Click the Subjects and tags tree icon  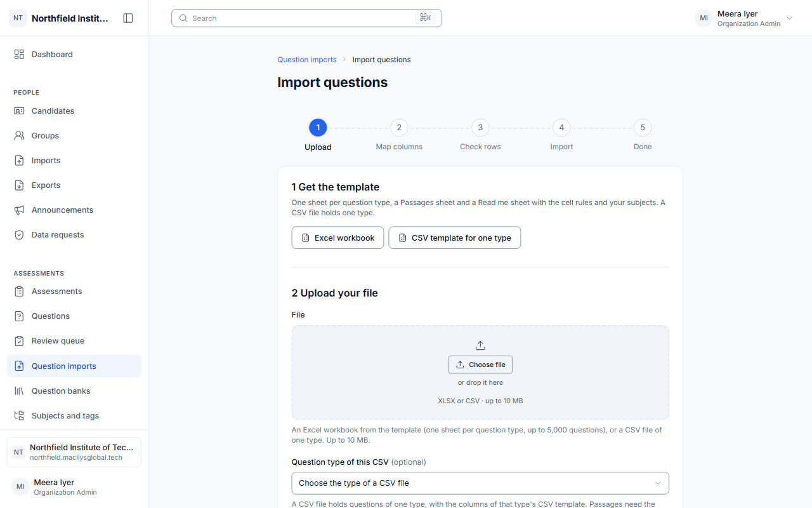click(19, 416)
